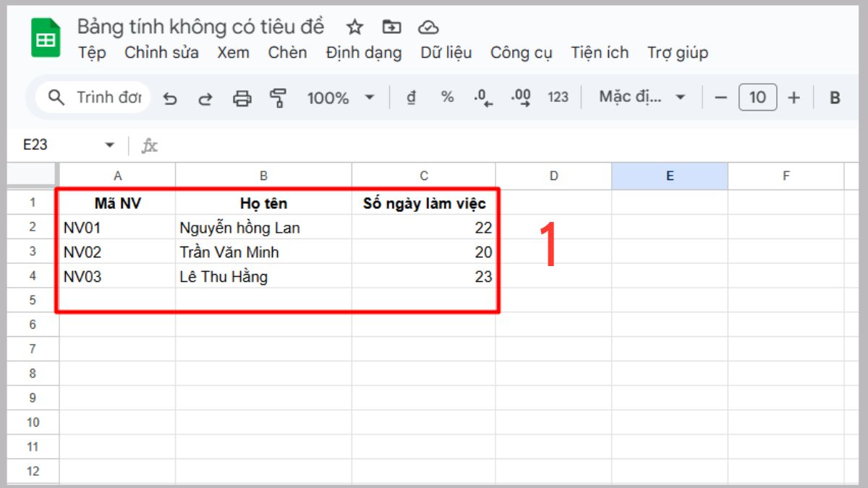The height and width of the screenshot is (488, 868).
Task: Open the Định dạng menu
Action: pos(364,53)
